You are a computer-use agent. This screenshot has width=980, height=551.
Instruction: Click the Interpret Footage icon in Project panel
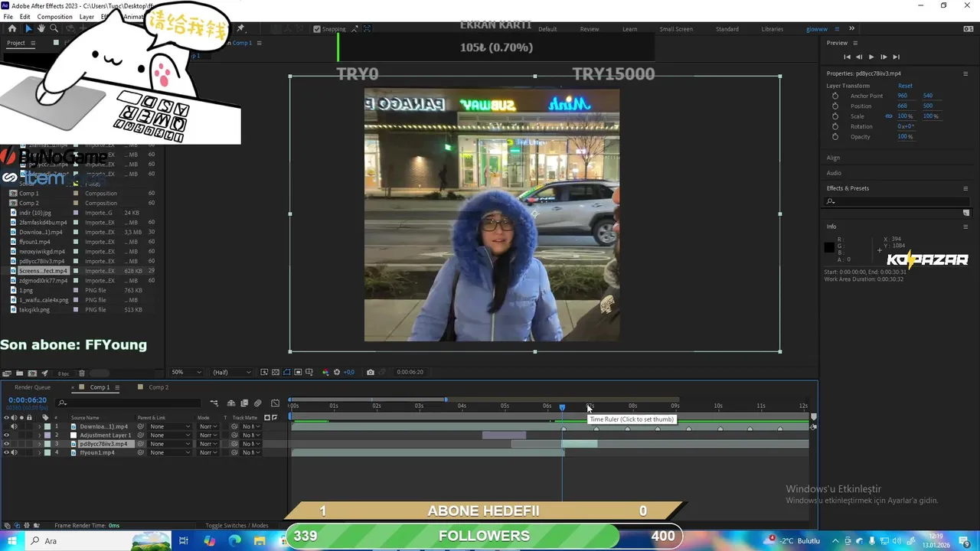coord(7,373)
